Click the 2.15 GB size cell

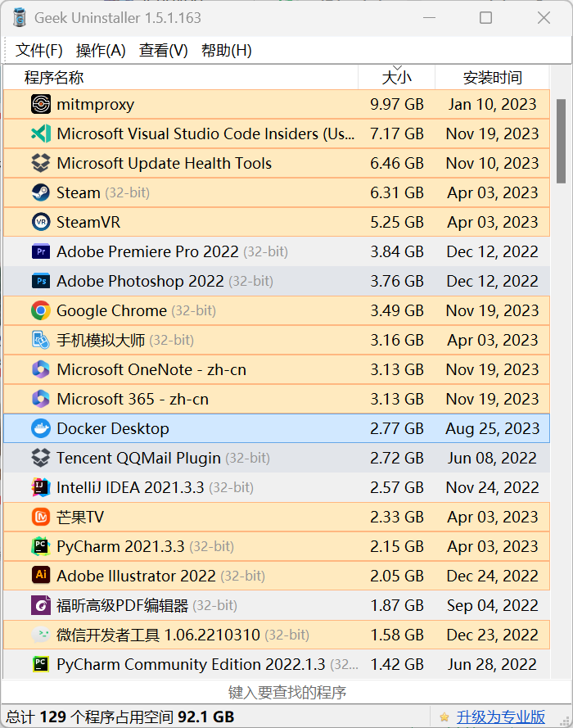point(397,546)
